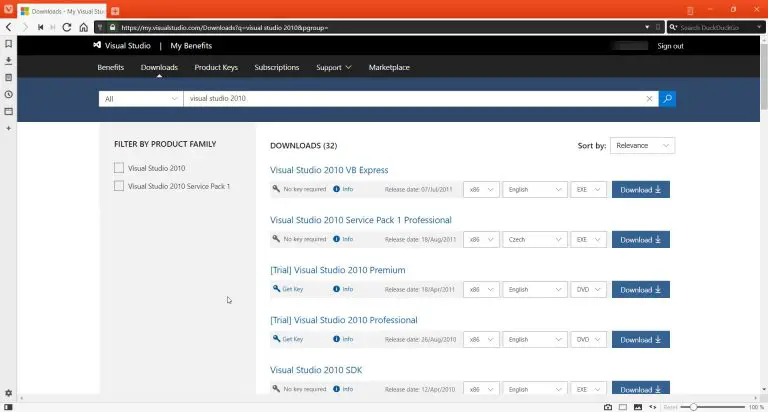This screenshot has width=768, height=412.
Task: Download the Visual Studio 2010 Professional trial
Action: [x=641, y=339]
